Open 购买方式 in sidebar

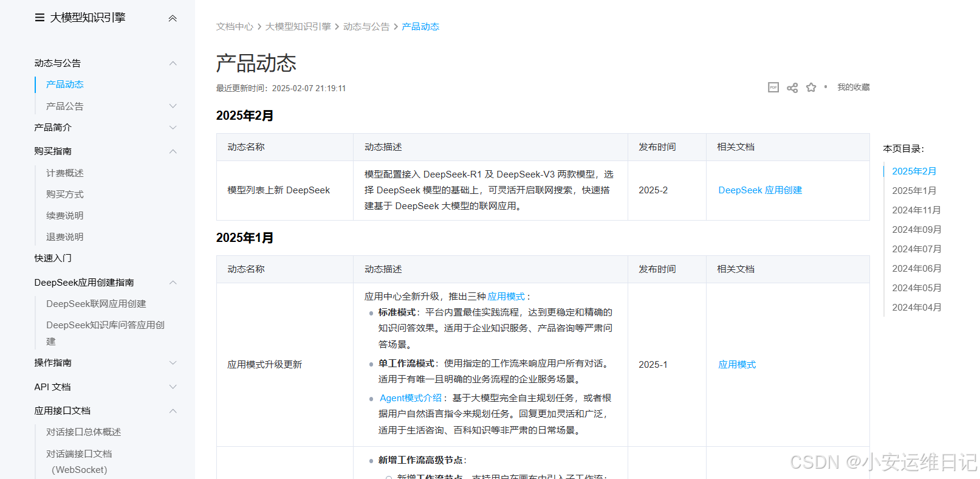tap(65, 195)
